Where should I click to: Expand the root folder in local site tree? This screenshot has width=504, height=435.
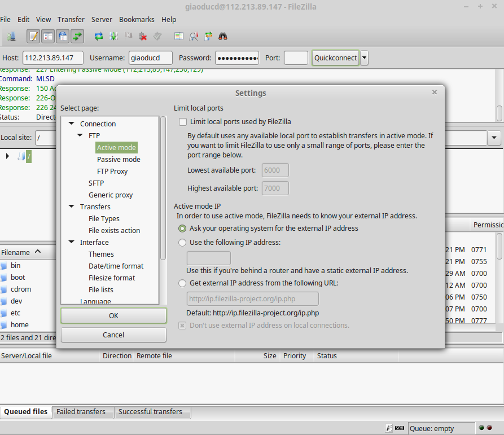pyautogui.click(x=7, y=156)
